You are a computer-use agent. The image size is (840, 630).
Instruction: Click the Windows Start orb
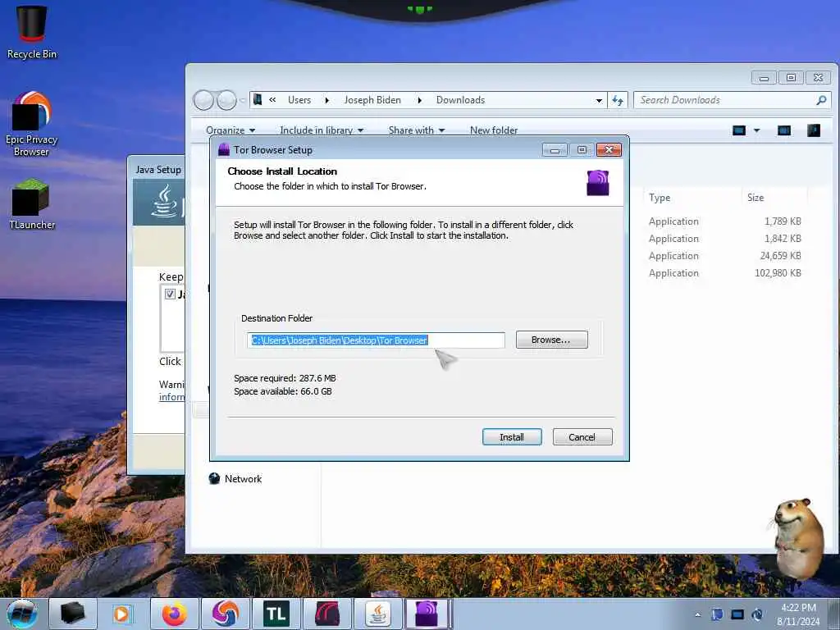click(x=22, y=614)
